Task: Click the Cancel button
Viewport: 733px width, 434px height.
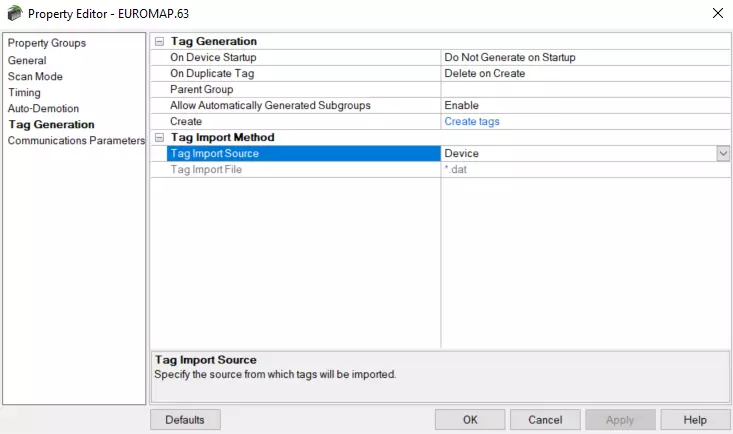Action: pos(545,420)
